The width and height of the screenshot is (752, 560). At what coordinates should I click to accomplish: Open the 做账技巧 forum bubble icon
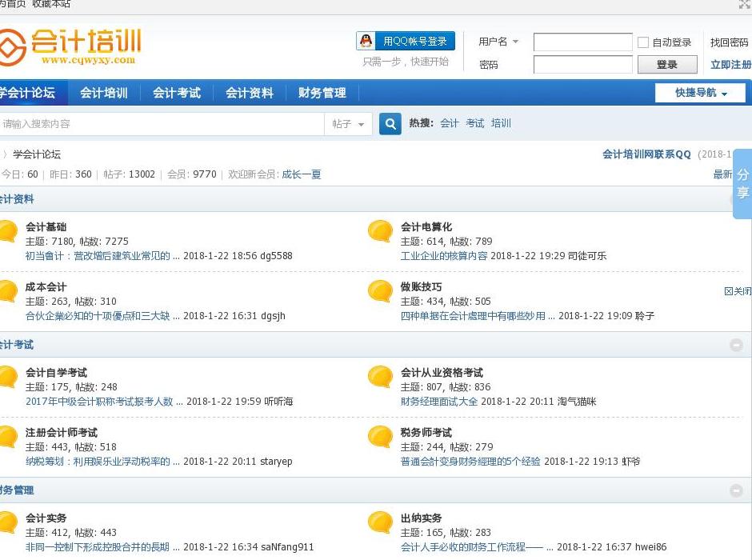[x=380, y=291]
